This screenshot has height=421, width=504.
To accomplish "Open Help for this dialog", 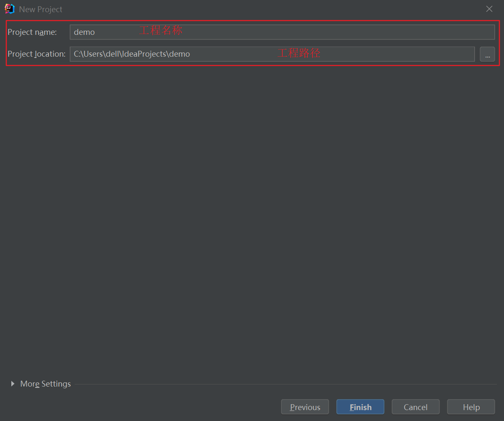I will tap(471, 407).
